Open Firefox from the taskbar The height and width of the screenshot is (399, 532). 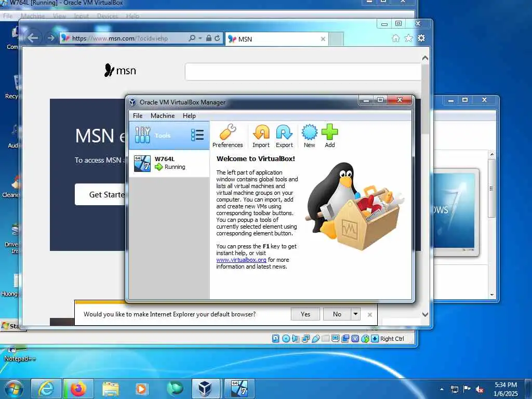point(78,389)
